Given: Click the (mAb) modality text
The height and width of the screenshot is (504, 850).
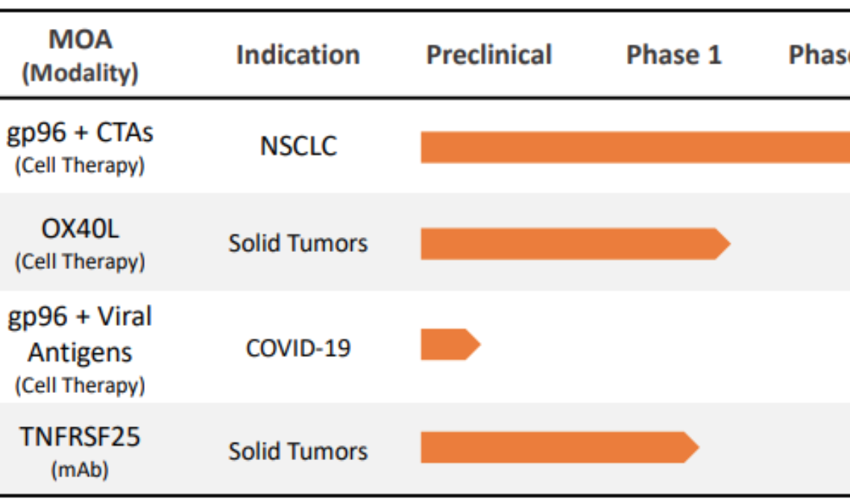Looking at the screenshot, I should pyautogui.click(x=80, y=471).
